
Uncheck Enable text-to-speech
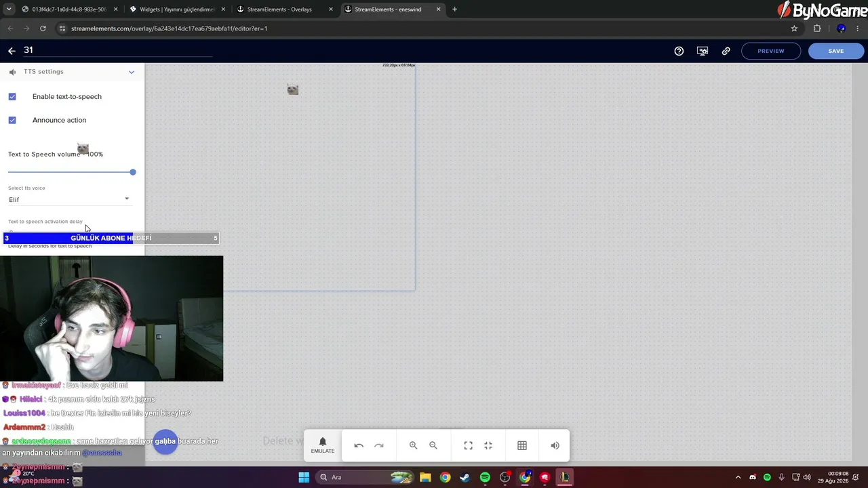(x=12, y=97)
